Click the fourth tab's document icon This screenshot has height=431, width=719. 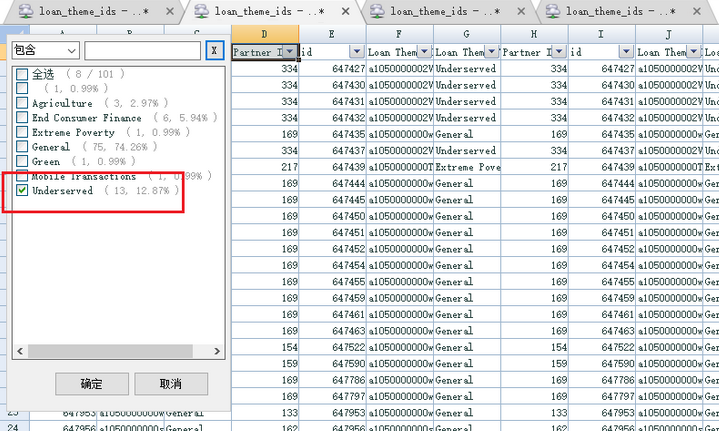(553, 11)
